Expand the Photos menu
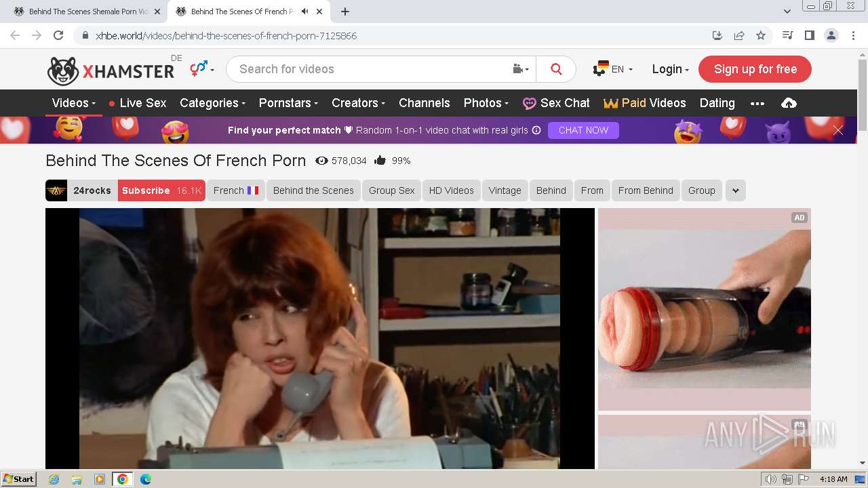 486,103
